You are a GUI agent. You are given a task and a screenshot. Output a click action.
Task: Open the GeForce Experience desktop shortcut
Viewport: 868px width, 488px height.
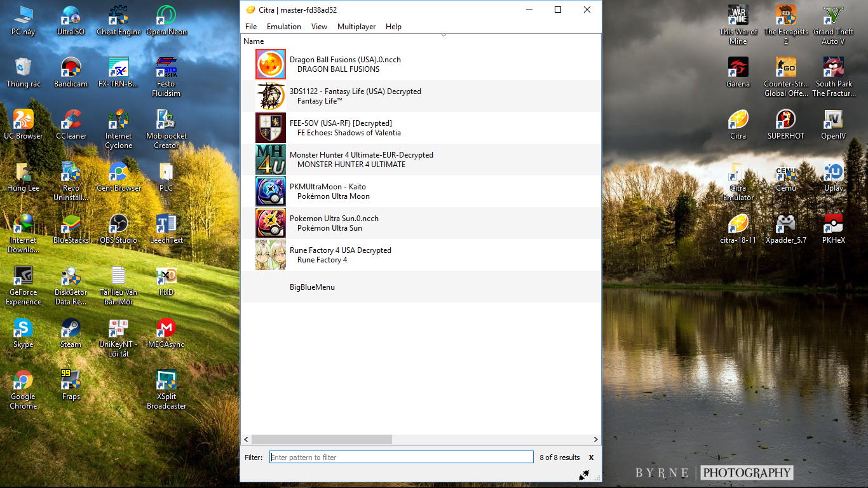[x=24, y=285]
